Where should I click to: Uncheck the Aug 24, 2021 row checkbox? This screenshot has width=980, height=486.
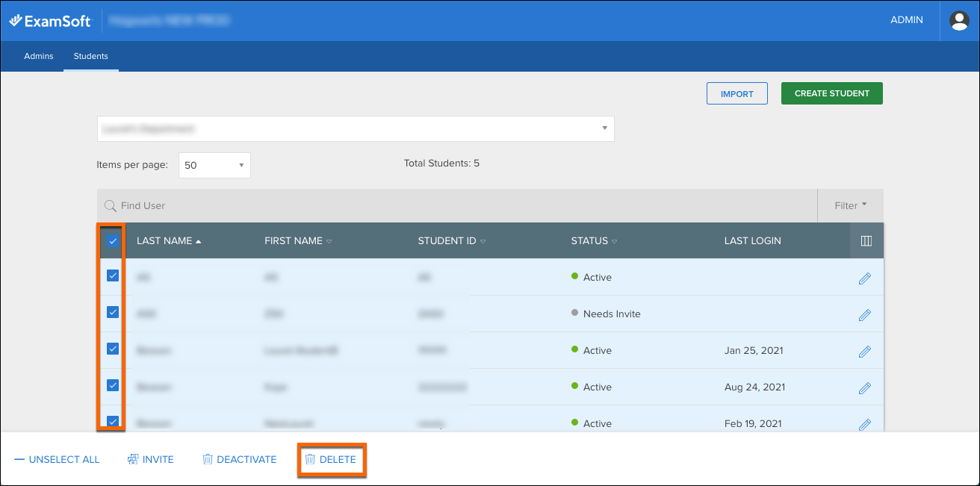(113, 385)
